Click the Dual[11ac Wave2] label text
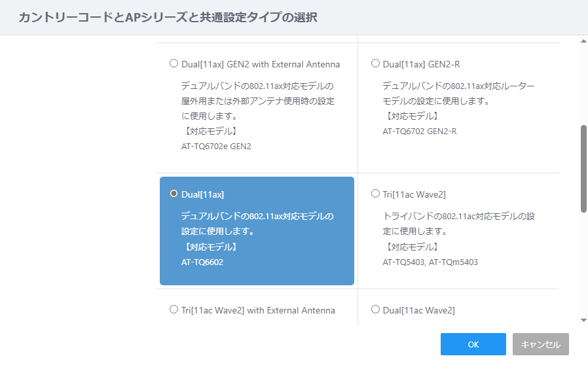 pyautogui.click(x=418, y=310)
